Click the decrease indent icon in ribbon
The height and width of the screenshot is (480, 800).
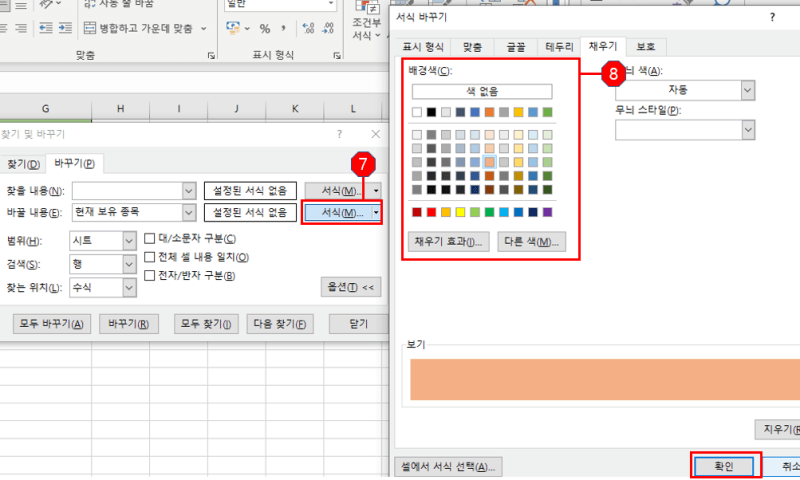[46, 28]
